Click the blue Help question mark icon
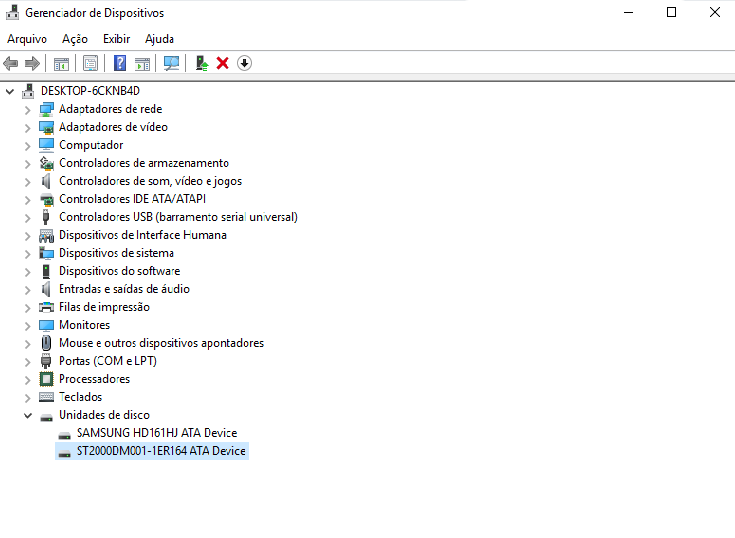This screenshot has height=538, width=735. point(120,63)
